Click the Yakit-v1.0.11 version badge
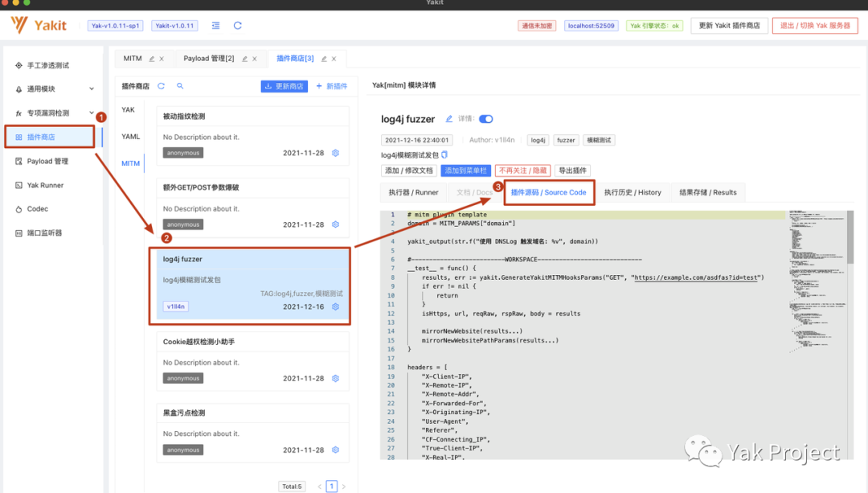 click(x=174, y=26)
